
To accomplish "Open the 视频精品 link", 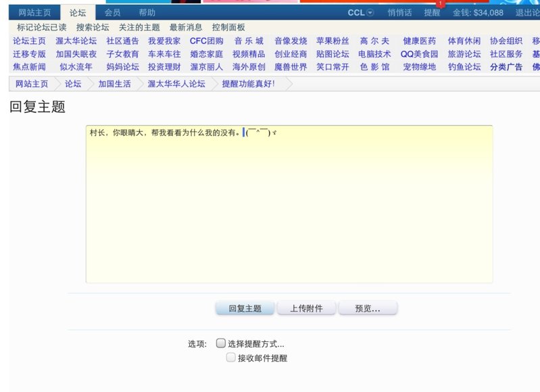I will point(249,54).
